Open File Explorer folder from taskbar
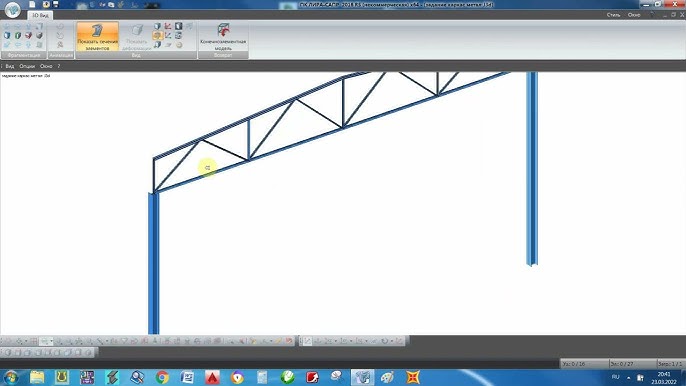The width and height of the screenshot is (686, 386). click(37, 377)
